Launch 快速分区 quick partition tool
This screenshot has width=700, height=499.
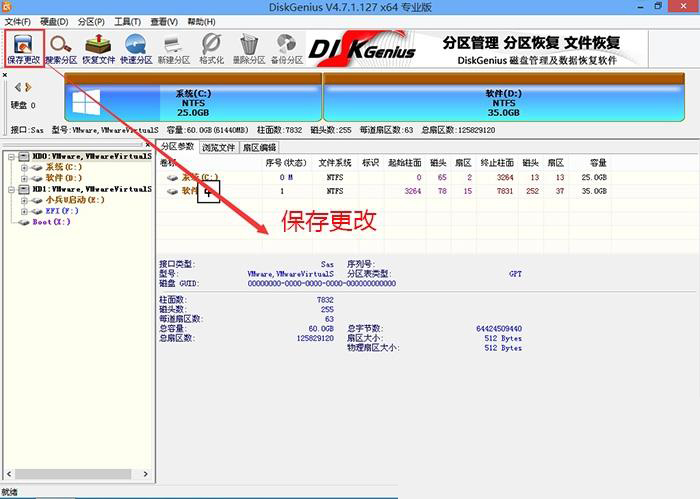pyautogui.click(x=136, y=47)
